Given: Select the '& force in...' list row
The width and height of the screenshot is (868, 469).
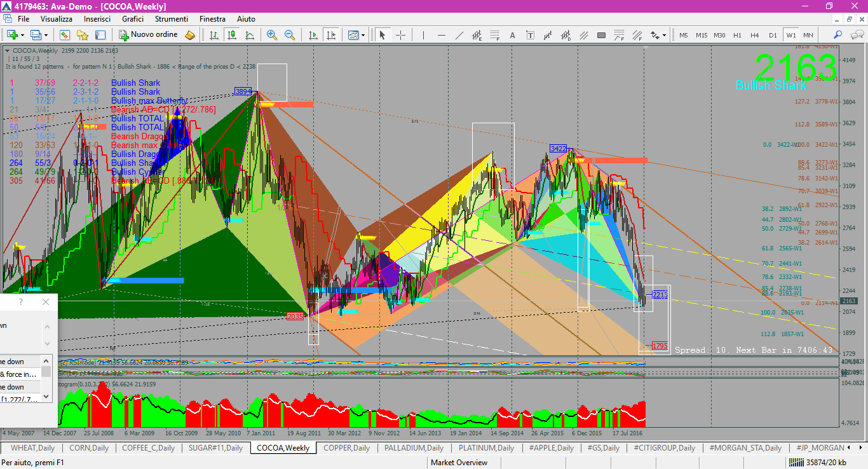Looking at the screenshot, I should click(x=20, y=374).
